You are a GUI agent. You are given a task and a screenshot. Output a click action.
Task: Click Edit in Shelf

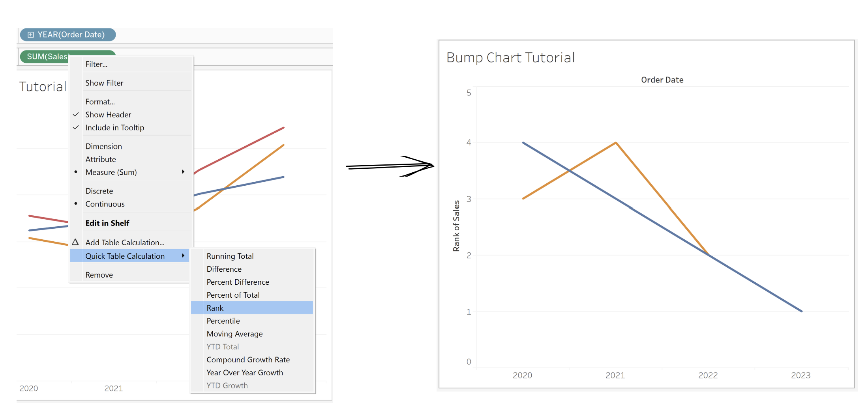pyautogui.click(x=107, y=223)
